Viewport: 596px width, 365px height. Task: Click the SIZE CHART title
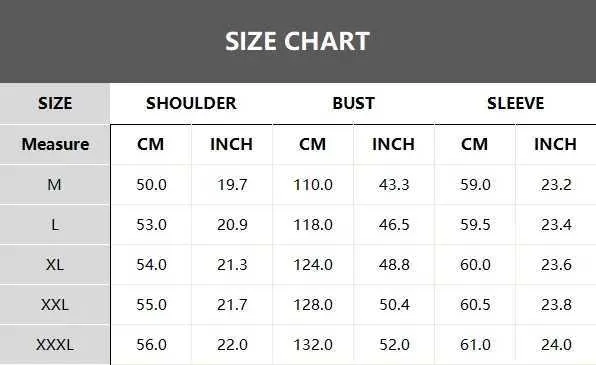pos(297,41)
